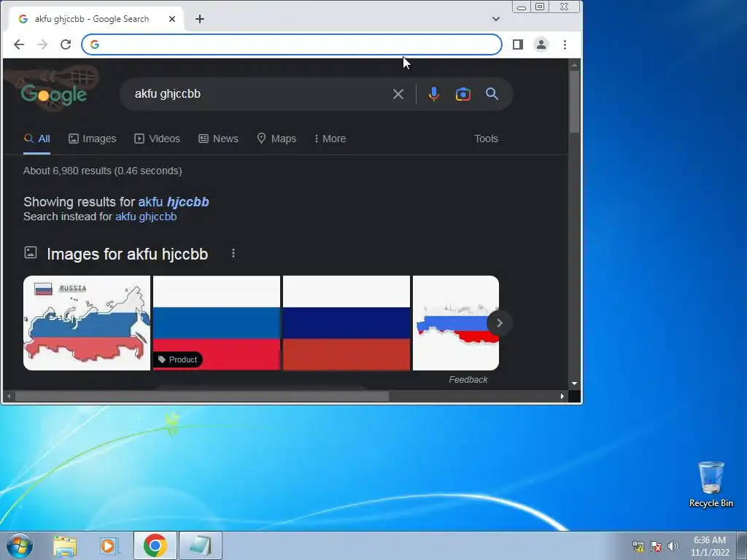
Task: Open the Chrome profile avatar
Action: click(x=541, y=44)
